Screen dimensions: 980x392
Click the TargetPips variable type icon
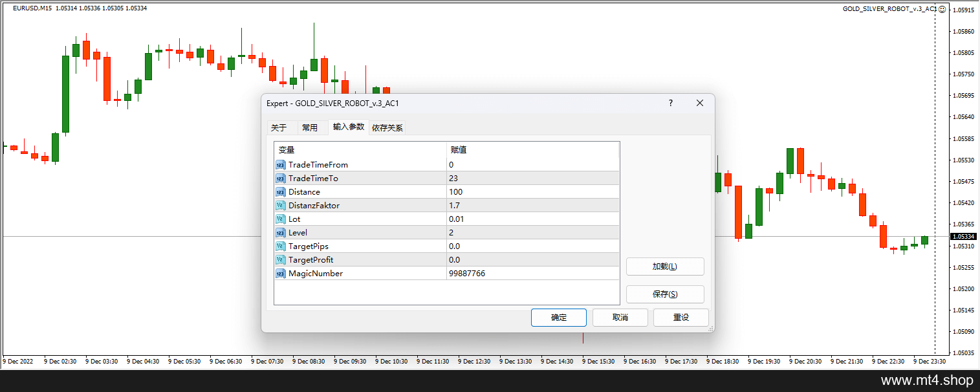click(281, 246)
